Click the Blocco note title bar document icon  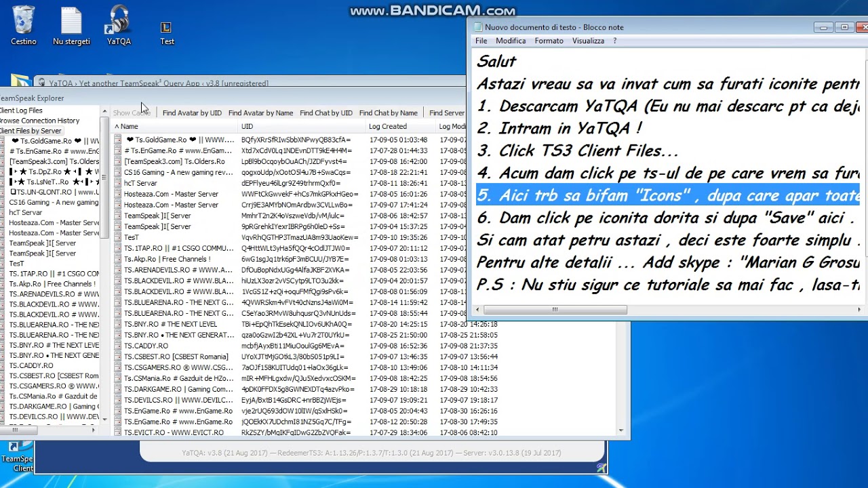pyautogui.click(x=477, y=27)
